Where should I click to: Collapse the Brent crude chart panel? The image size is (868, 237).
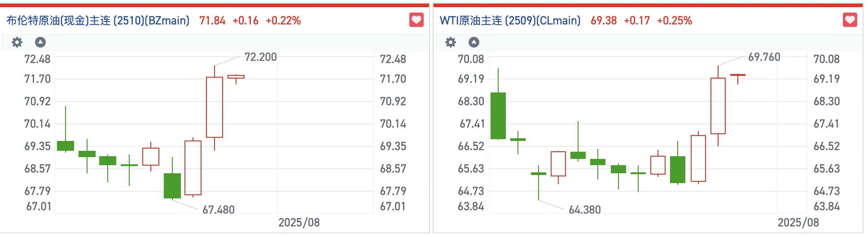[x=40, y=42]
